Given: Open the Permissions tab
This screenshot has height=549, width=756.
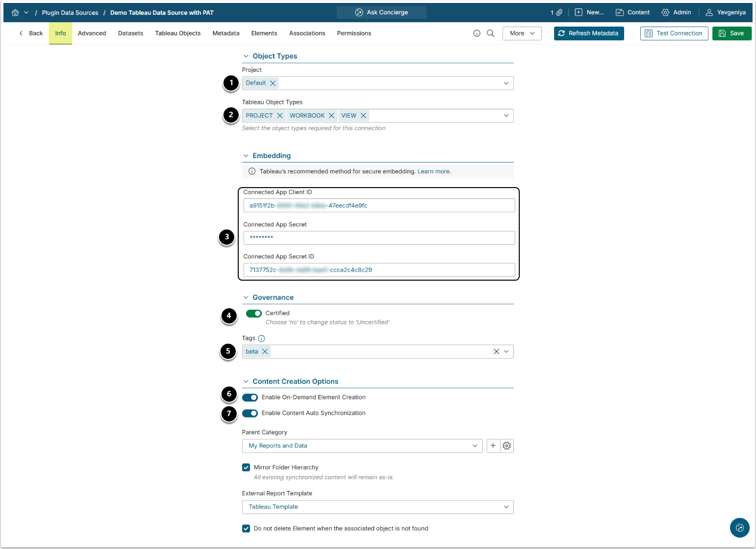Looking at the screenshot, I should pos(354,33).
